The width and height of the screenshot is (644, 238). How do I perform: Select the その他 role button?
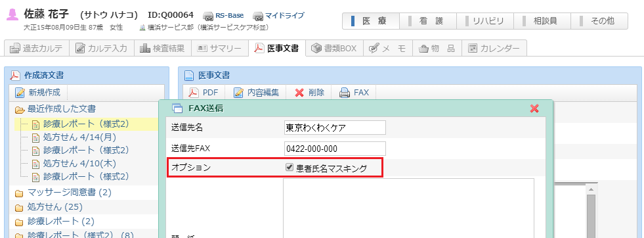pyautogui.click(x=599, y=21)
